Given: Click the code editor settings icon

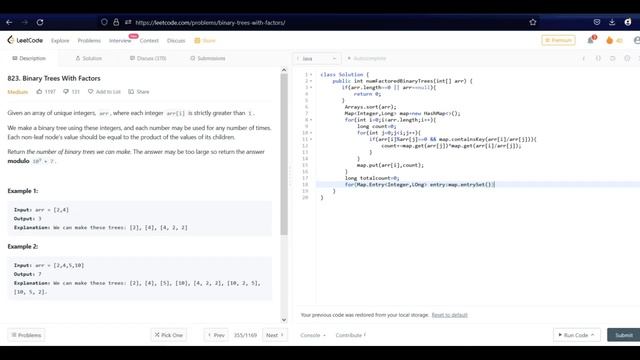Looking at the screenshot, I should pos(627,58).
